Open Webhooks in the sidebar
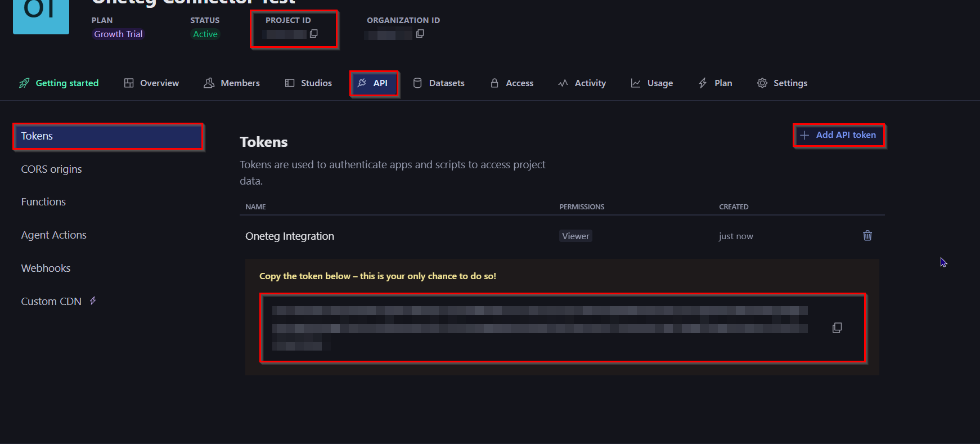 [46, 268]
